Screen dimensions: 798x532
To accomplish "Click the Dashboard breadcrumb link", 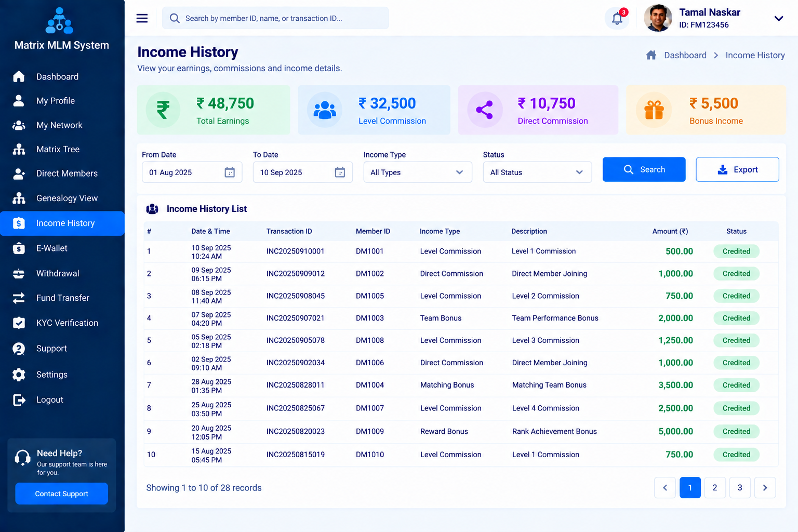I will (x=685, y=55).
